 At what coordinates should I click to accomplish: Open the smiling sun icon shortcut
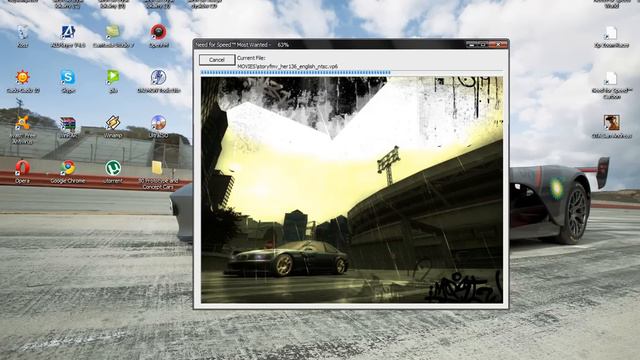23,81
